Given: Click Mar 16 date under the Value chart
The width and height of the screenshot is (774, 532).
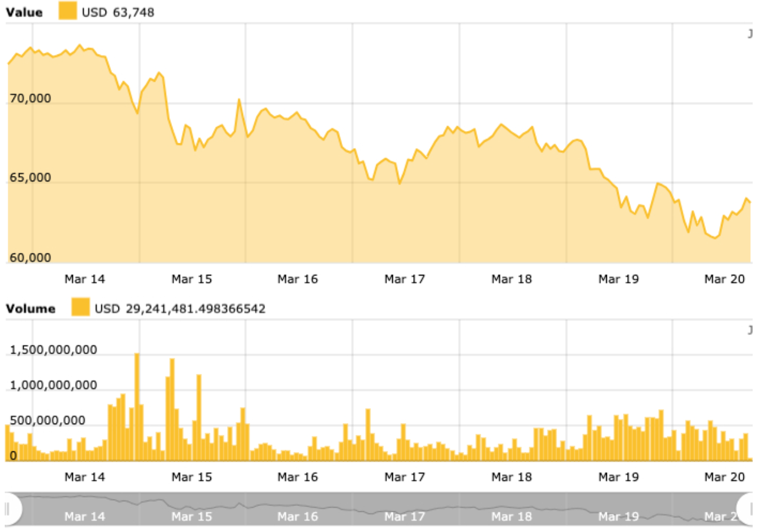Looking at the screenshot, I should (298, 278).
